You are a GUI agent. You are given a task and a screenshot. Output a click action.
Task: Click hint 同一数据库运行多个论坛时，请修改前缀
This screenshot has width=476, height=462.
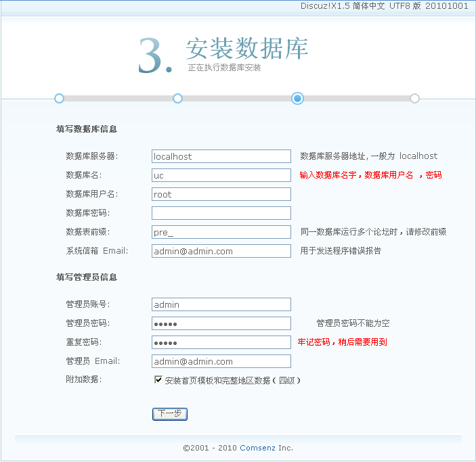[373, 232]
